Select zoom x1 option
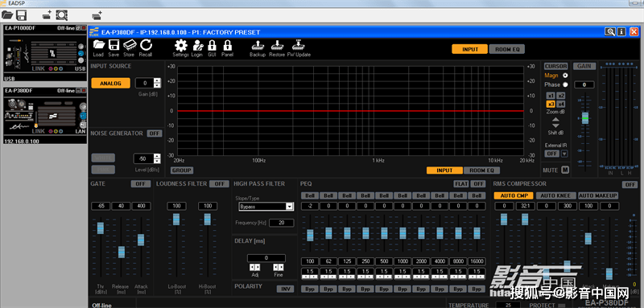This screenshot has height=308, width=644. pyautogui.click(x=551, y=96)
